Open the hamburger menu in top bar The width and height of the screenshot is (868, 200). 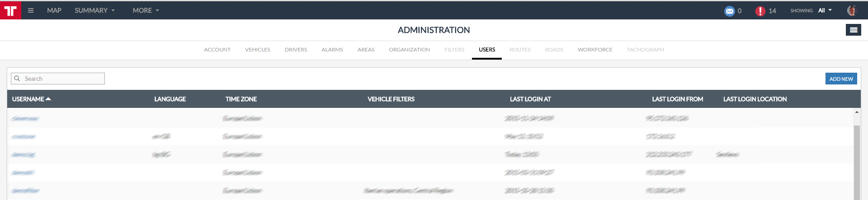pos(31,10)
